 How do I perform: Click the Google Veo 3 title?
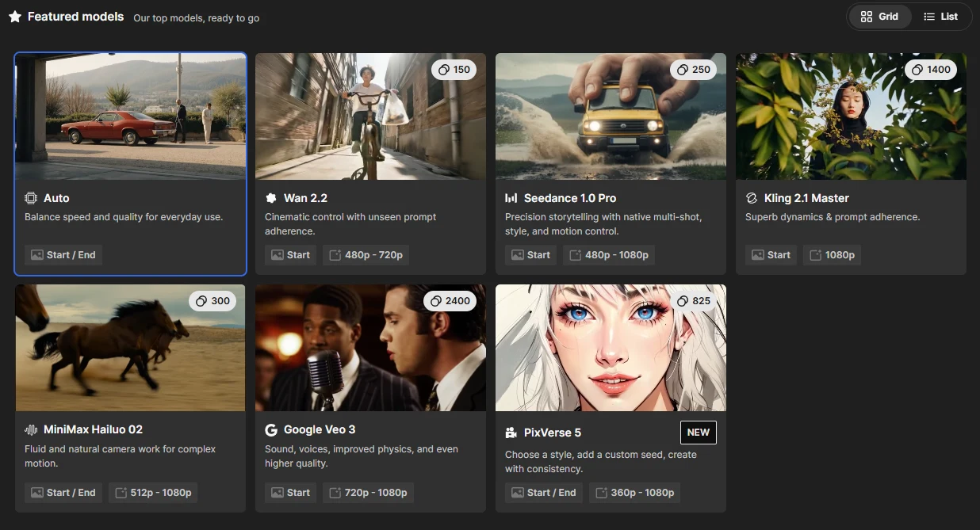click(320, 429)
